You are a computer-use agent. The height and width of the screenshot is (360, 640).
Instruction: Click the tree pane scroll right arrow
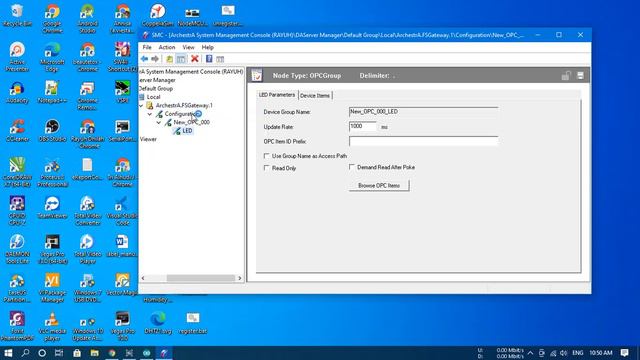click(x=240, y=278)
